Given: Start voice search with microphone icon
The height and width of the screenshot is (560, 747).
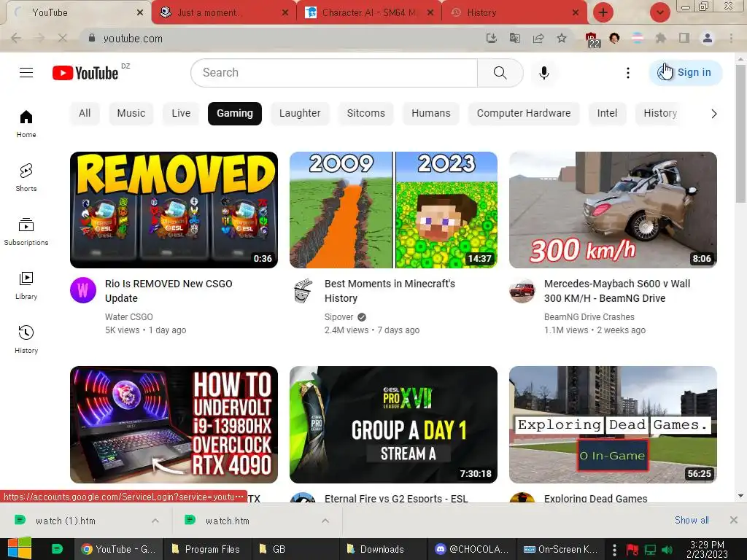Looking at the screenshot, I should (x=544, y=73).
